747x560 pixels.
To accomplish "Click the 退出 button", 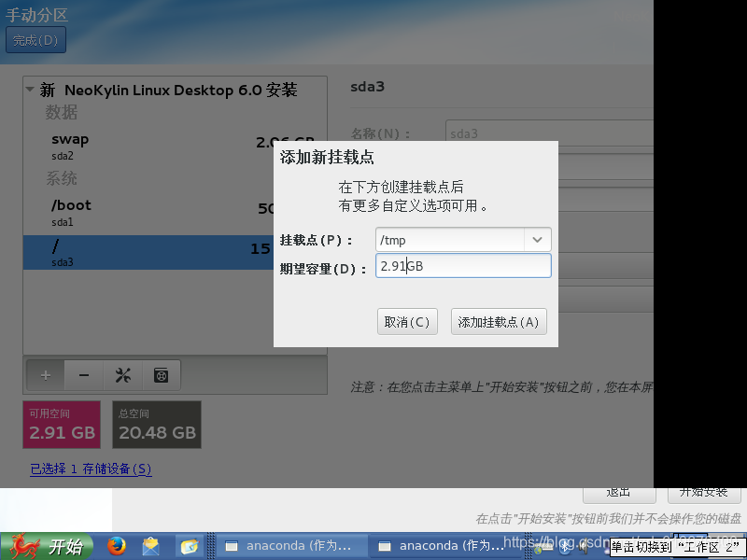I will (619, 494).
